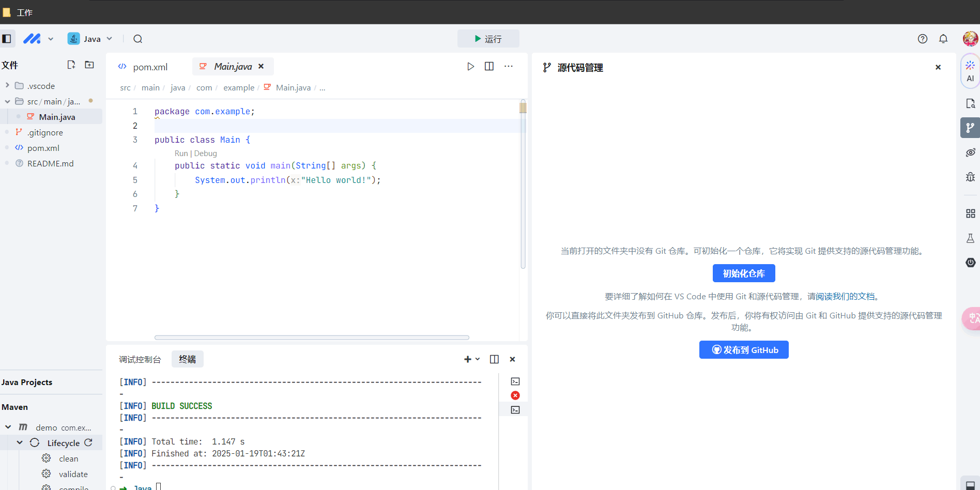Click the 发布到 GitHub button
The height and width of the screenshot is (490, 980).
[x=744, y=350]
